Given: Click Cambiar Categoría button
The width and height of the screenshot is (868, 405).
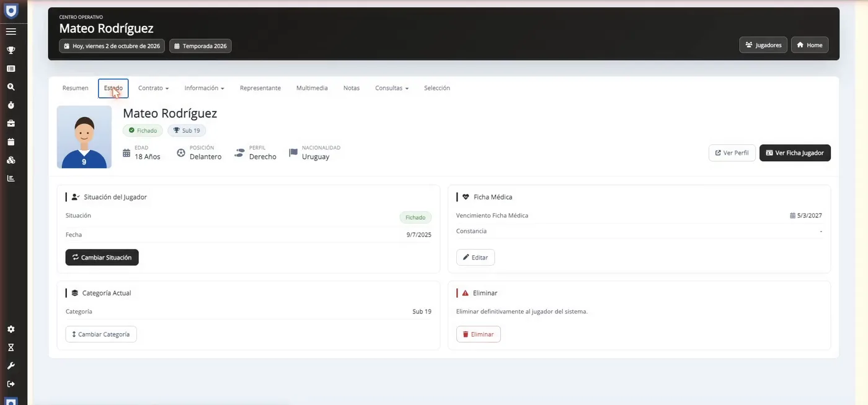Looking at the screenshot, I should click(101, 334).
